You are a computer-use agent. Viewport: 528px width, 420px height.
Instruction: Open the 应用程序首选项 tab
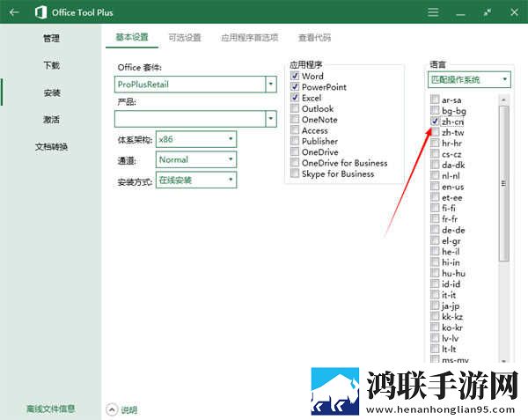[x=250, y=37]
